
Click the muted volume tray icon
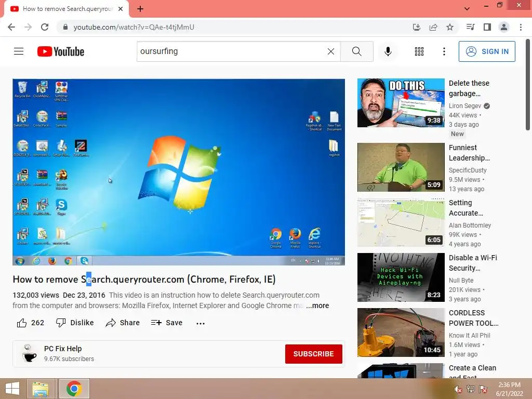(458, 389)
